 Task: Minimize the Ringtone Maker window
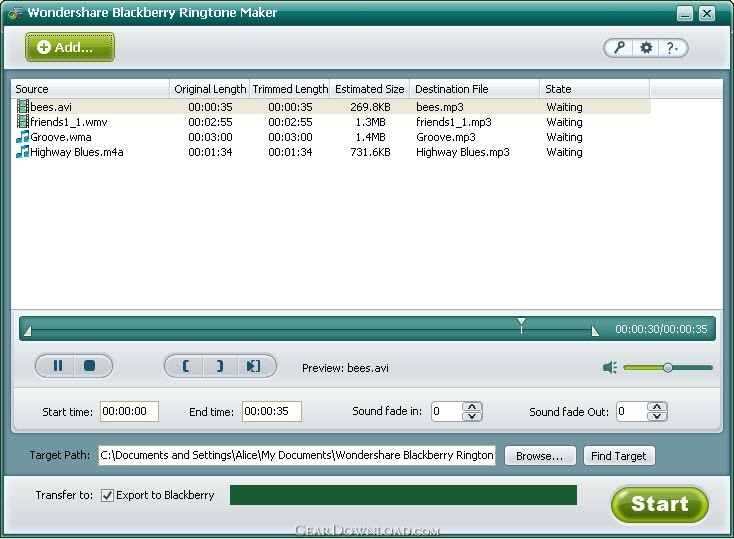[x=684, y=14]
